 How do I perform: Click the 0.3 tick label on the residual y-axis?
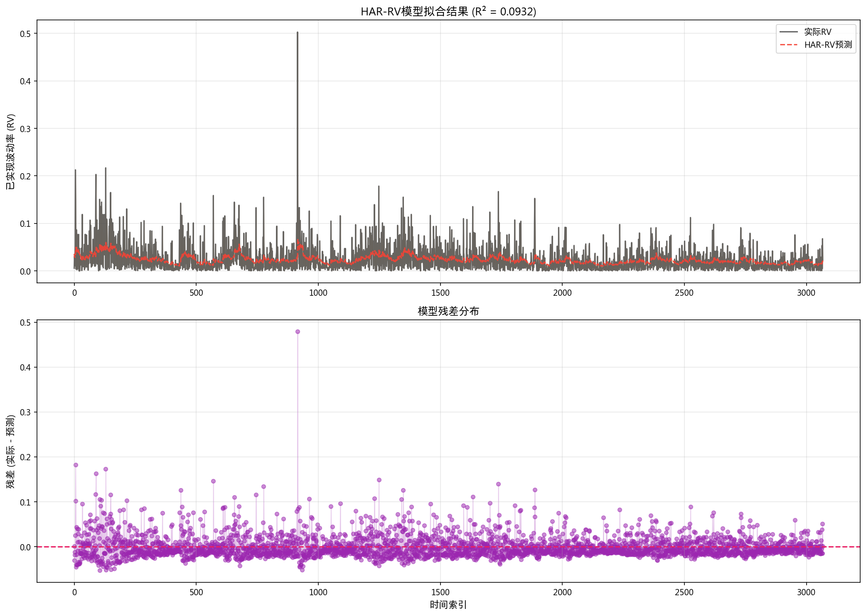[x=25, y=412]
